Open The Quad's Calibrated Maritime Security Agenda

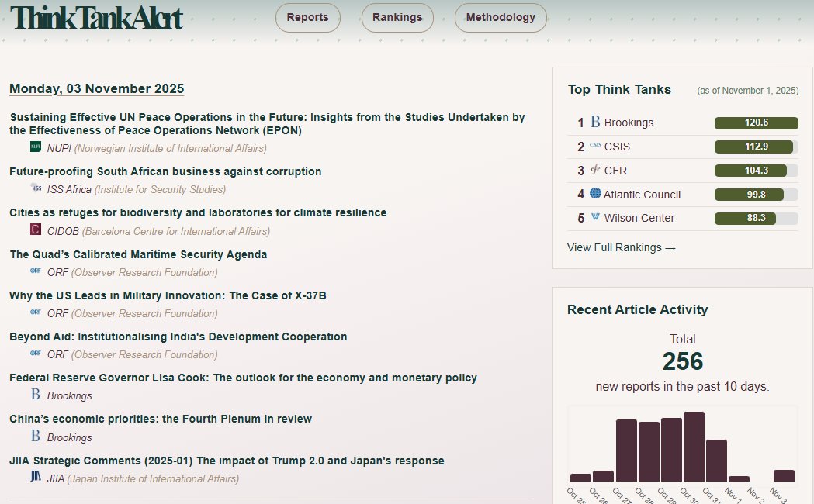(138, 254)
